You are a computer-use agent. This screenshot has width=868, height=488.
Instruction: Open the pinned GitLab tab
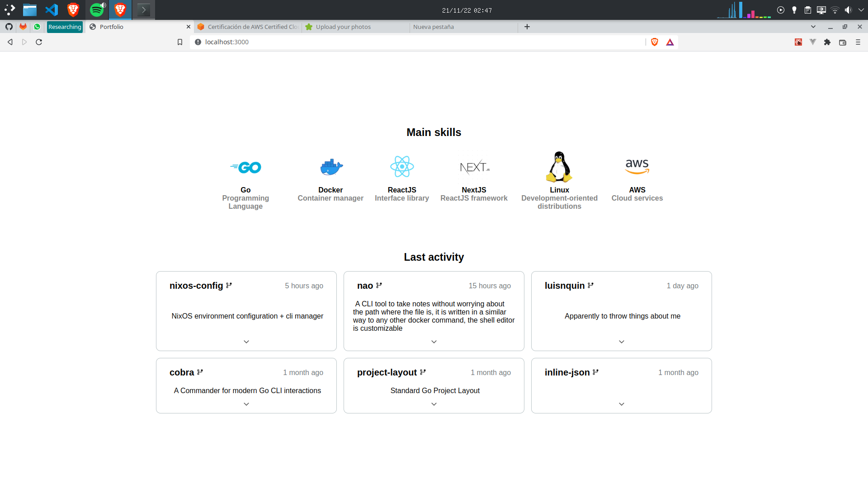pos(23,27)
